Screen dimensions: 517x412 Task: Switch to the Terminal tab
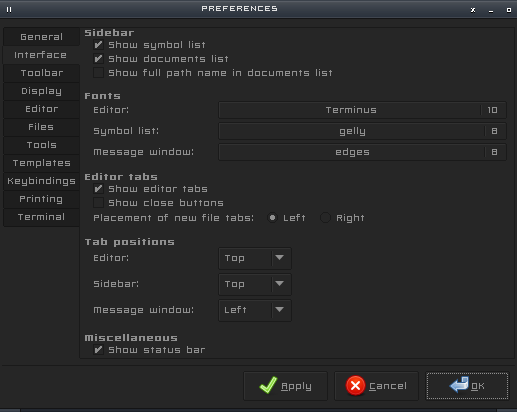(x=41, y=217)
